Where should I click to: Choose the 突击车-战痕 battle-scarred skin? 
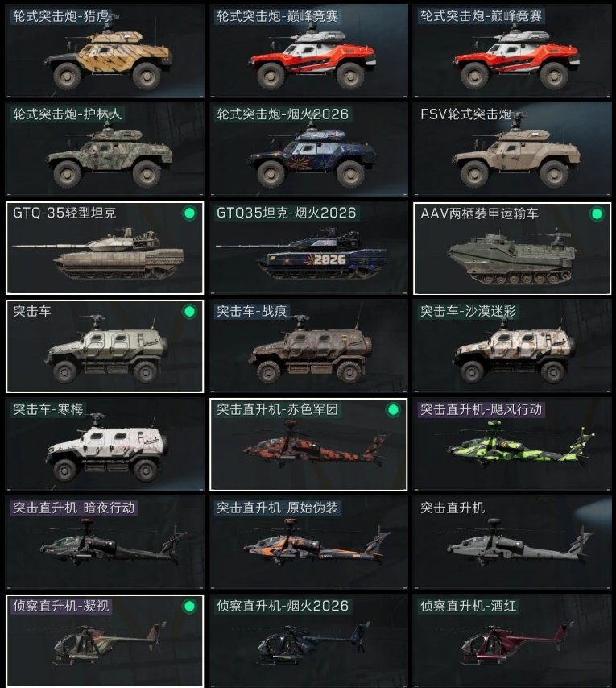coord(308,346)
